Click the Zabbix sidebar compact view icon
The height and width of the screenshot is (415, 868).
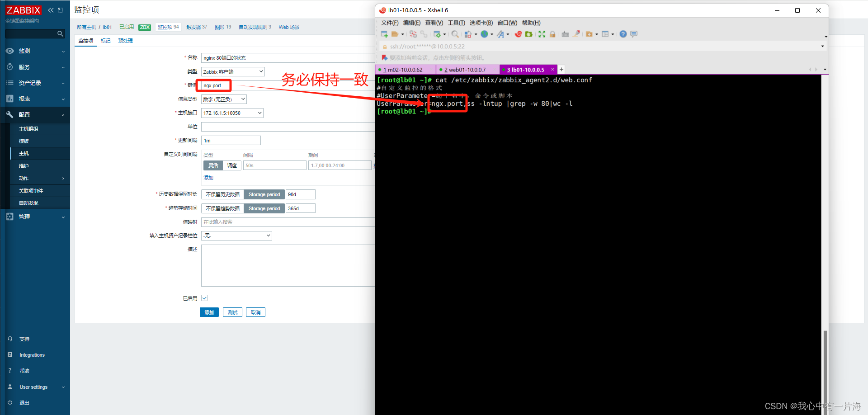point(60,10)
